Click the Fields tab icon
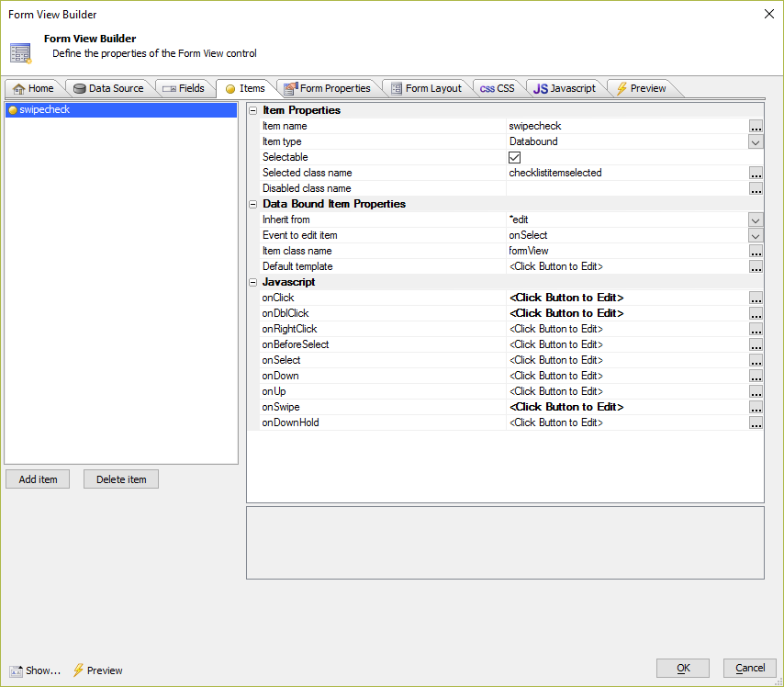The image size is (784, 687). click(x=170, y=89)
